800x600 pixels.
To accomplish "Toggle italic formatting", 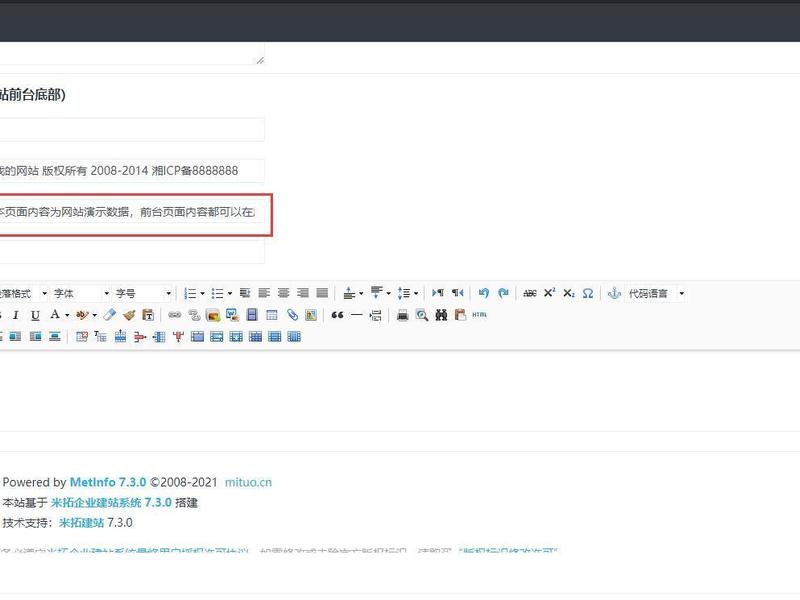I will tap(16, 315).
